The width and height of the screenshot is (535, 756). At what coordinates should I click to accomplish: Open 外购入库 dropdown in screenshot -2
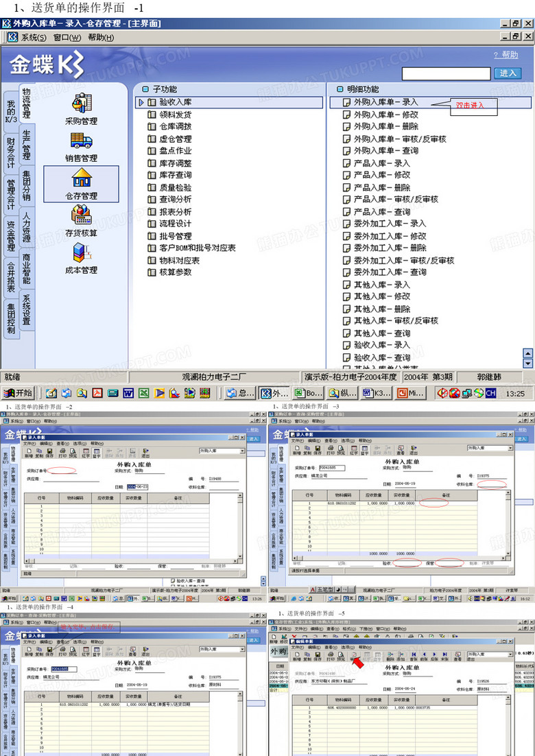tap(242, 451)
